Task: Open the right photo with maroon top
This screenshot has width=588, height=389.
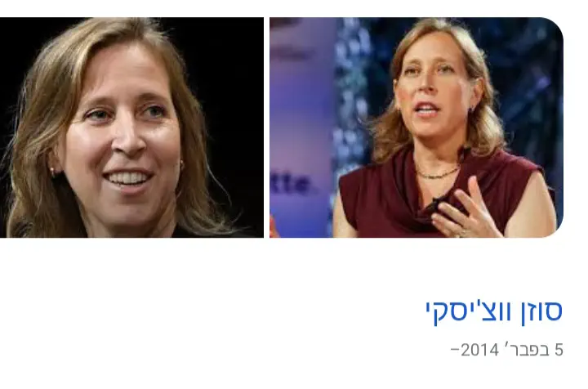Action: (x=416, y=127)
